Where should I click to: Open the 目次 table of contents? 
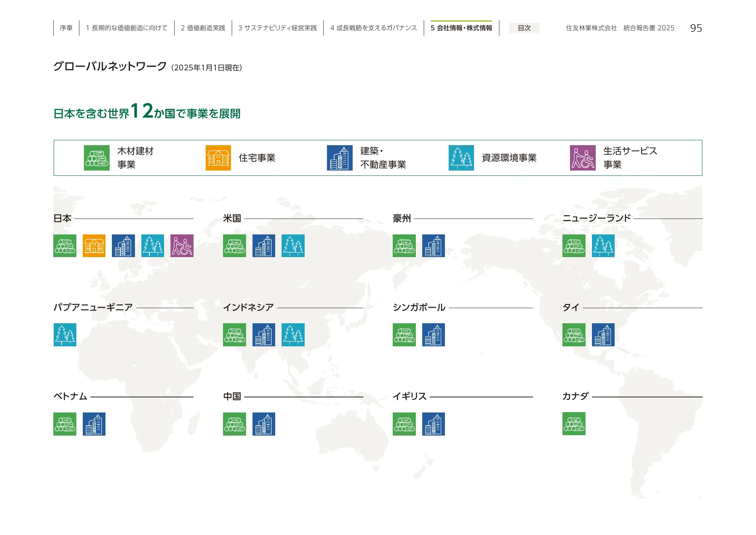click(x=524, y=28)
